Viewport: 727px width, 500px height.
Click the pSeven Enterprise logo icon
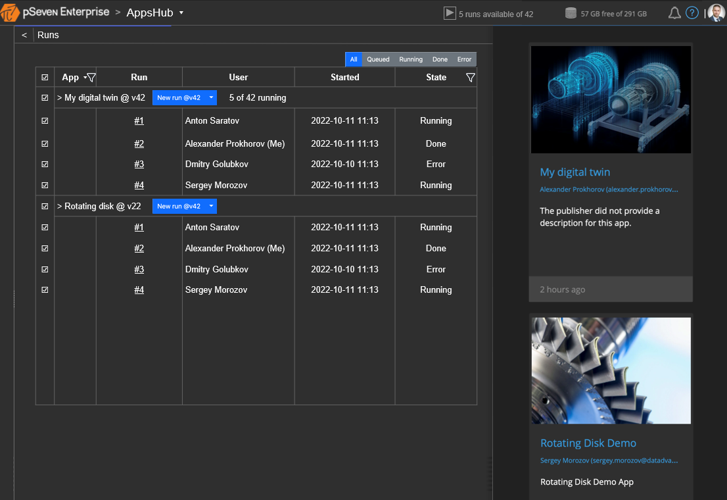10,12
